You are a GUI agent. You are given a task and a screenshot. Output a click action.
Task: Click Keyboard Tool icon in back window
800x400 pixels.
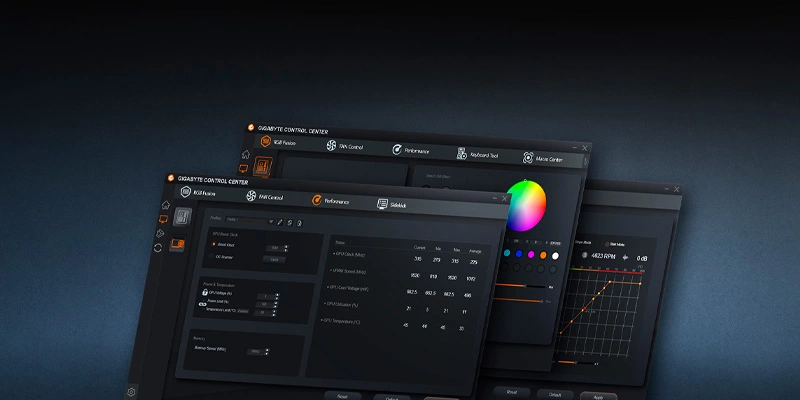[461, 154]
